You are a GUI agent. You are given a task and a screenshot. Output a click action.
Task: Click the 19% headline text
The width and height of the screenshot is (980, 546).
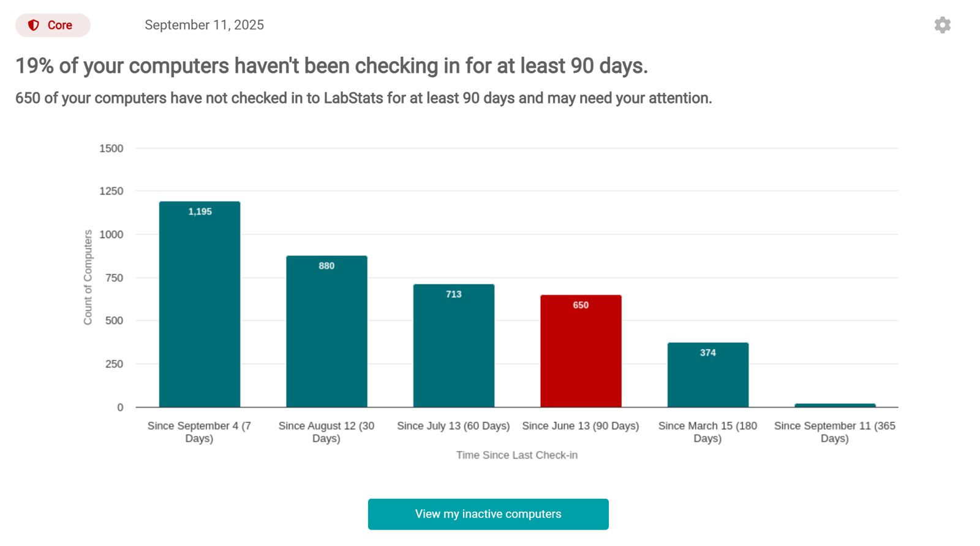(x=331, y=65)
